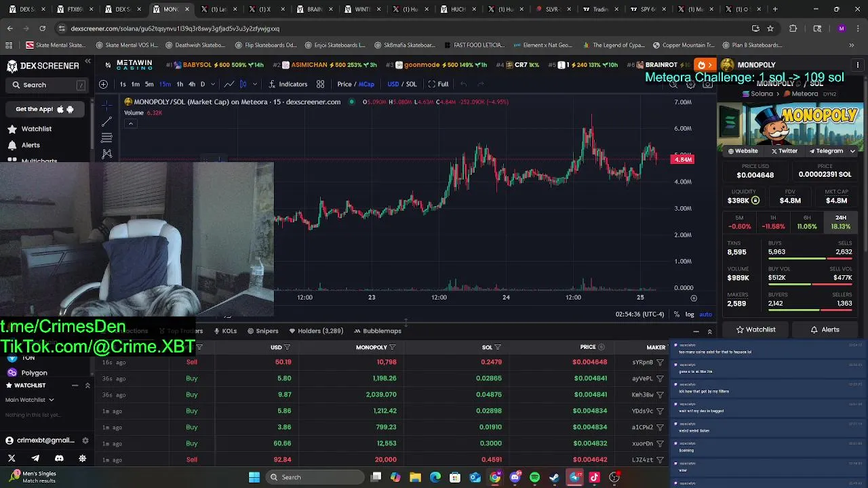Search symbols using the chart magnifier icon
The width and height of the screenshot is (868, 488).
click(673, 85)
